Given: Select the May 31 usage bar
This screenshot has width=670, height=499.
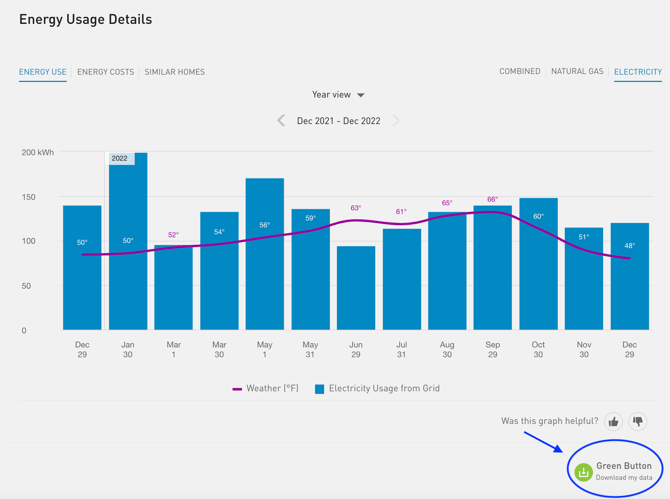Looking at the screenshot, I should 311,269.
